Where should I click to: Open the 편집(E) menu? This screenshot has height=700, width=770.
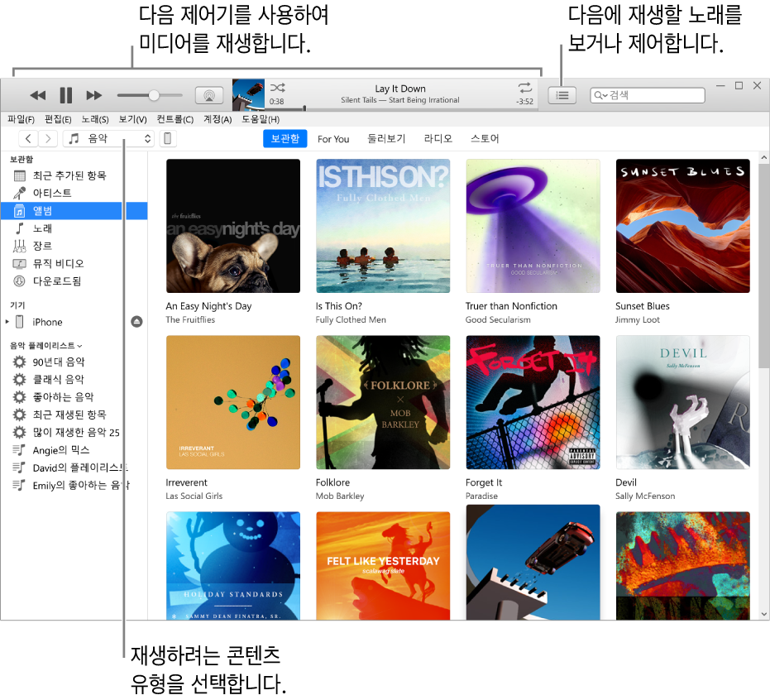(x=58, y=119)
